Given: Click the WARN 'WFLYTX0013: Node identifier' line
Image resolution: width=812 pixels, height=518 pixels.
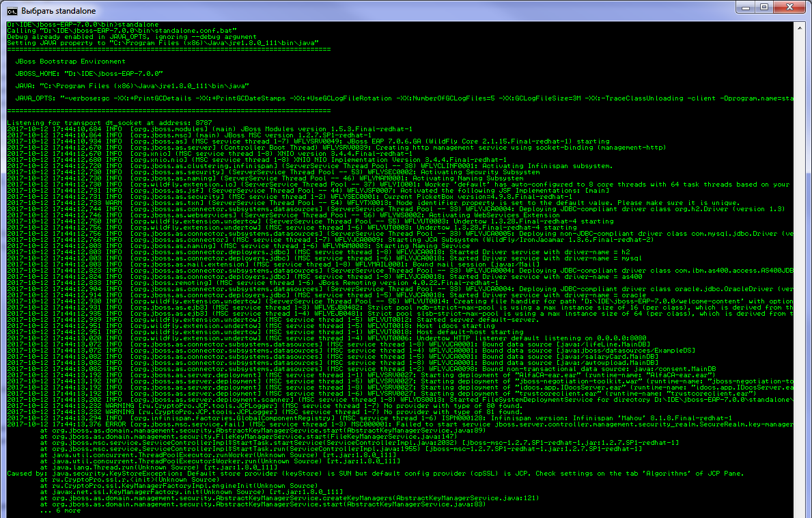Looking at the screenshot, I should click(x=374, y=203).
